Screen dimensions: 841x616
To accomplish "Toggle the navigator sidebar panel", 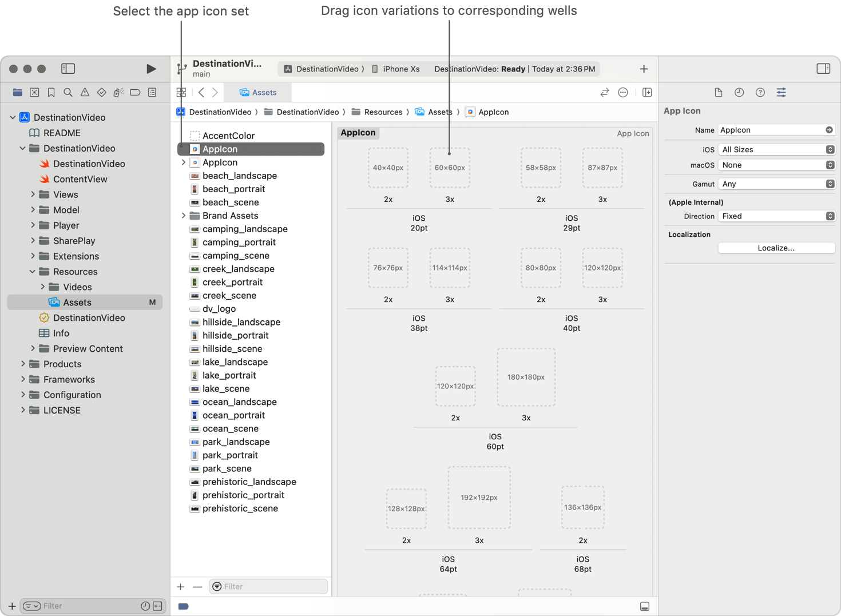I will [x=68, y=69].
